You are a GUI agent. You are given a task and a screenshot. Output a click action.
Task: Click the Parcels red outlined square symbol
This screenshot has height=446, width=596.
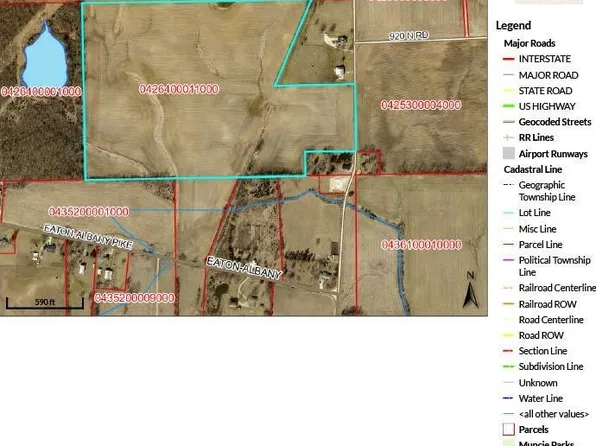509,430
